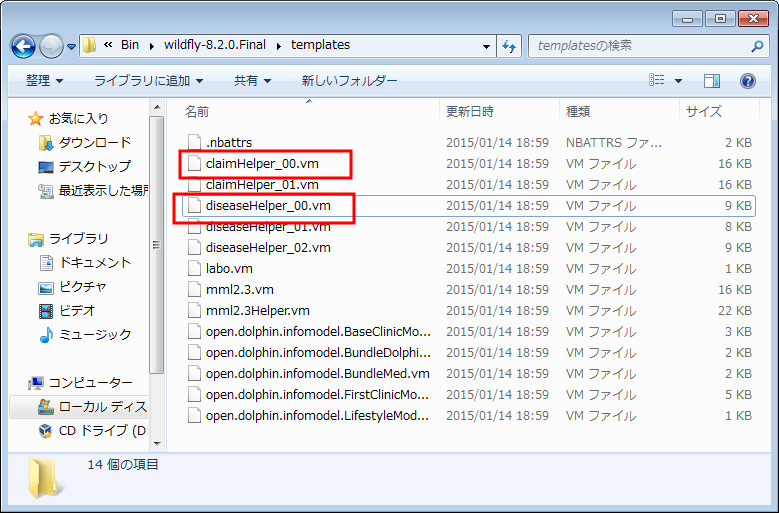
Task: Select the .nbattrs file
Action: (469, 143)
